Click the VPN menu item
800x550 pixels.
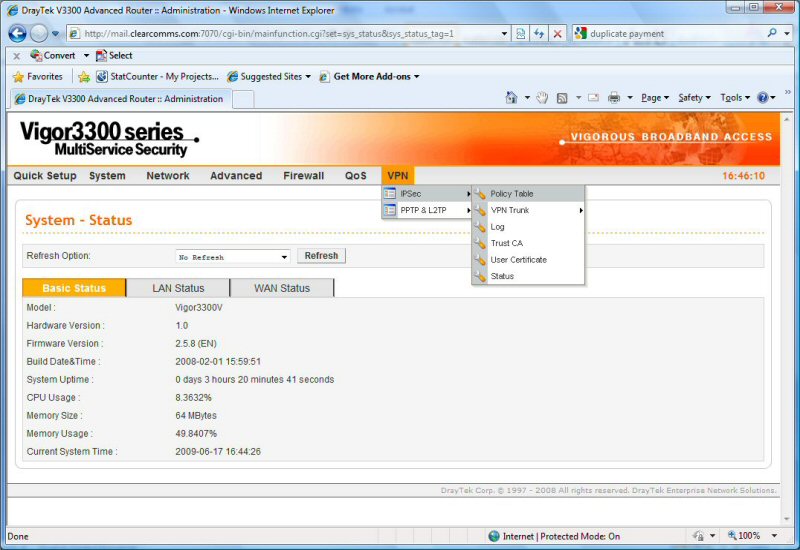tap(397, 176)
